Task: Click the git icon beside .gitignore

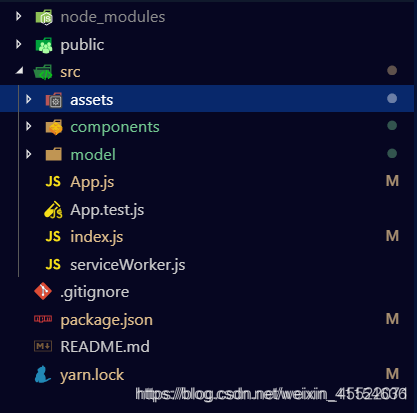Action: 43,291
